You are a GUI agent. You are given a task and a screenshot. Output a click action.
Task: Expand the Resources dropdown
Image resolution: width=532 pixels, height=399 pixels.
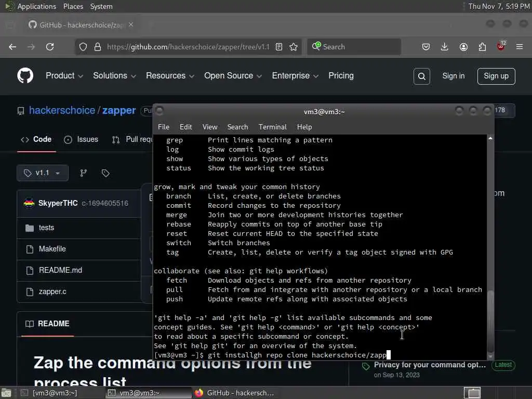point(170,76)
